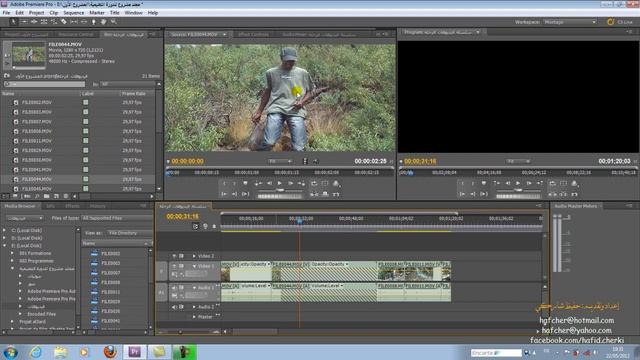Viewport: 640px width, 360px height.
Task: Select the Rolling Edit tool
Action: pyautogui.click(x=44, y=22)
